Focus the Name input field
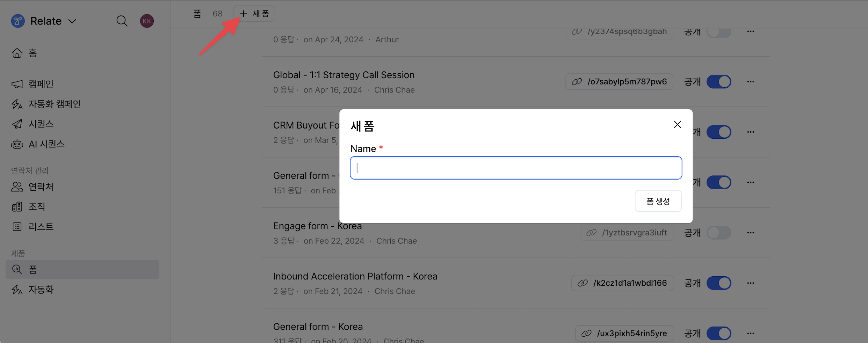This screenshot has height=343, width=868. (516, 168)
